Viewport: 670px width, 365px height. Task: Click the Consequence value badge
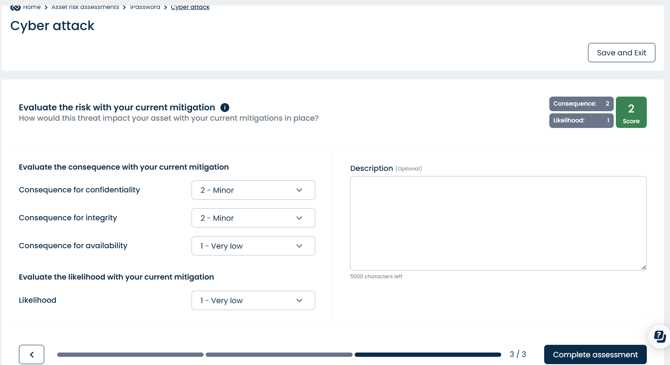pyautogui.click(x=581, y=104)
